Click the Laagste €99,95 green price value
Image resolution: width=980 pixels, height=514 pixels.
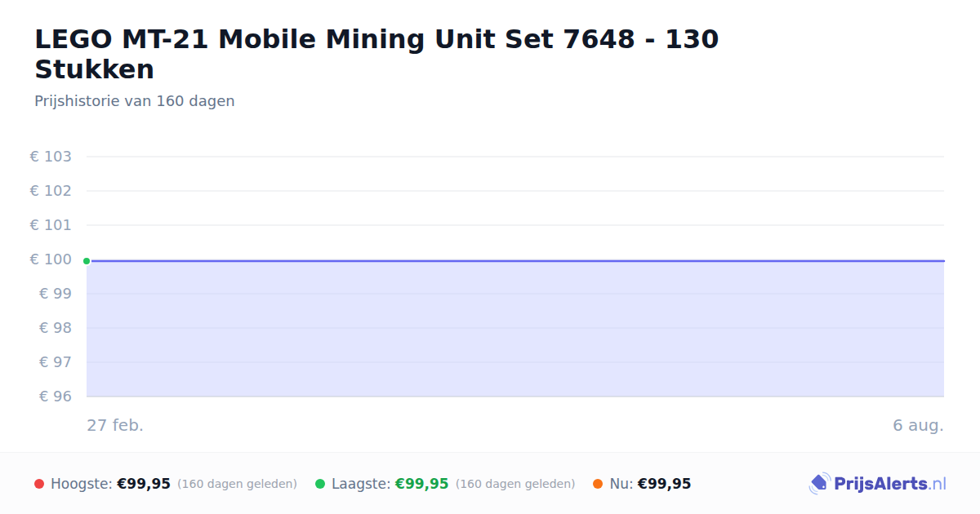coord(422,484)
